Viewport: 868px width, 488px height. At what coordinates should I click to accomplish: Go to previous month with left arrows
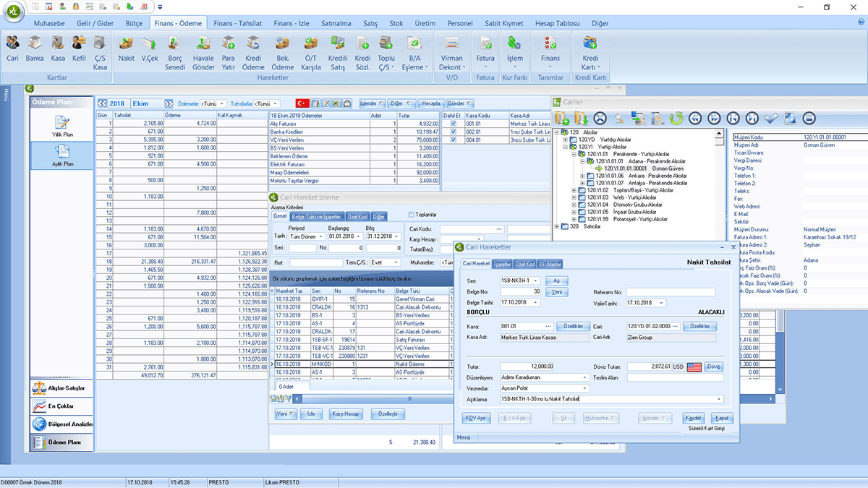coord(102,103)
